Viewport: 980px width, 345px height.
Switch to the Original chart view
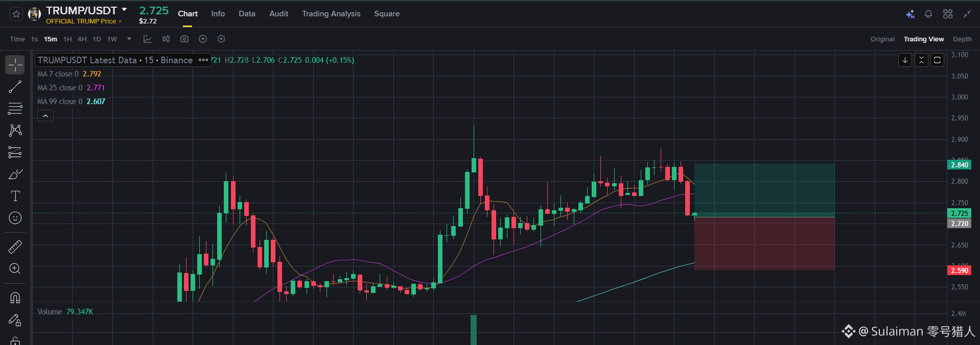coord(882,39)
